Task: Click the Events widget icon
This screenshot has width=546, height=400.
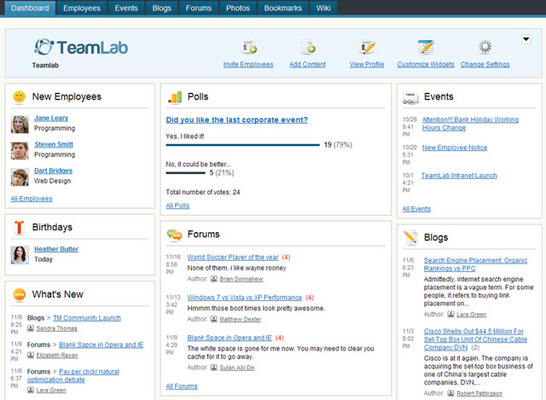Action: coord(411,97)
